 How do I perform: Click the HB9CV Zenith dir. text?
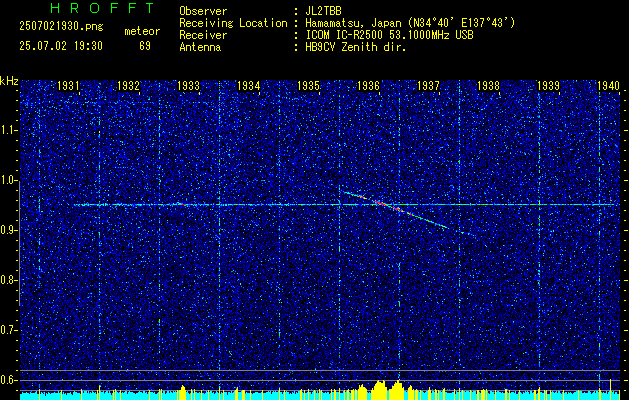(356, 47)
